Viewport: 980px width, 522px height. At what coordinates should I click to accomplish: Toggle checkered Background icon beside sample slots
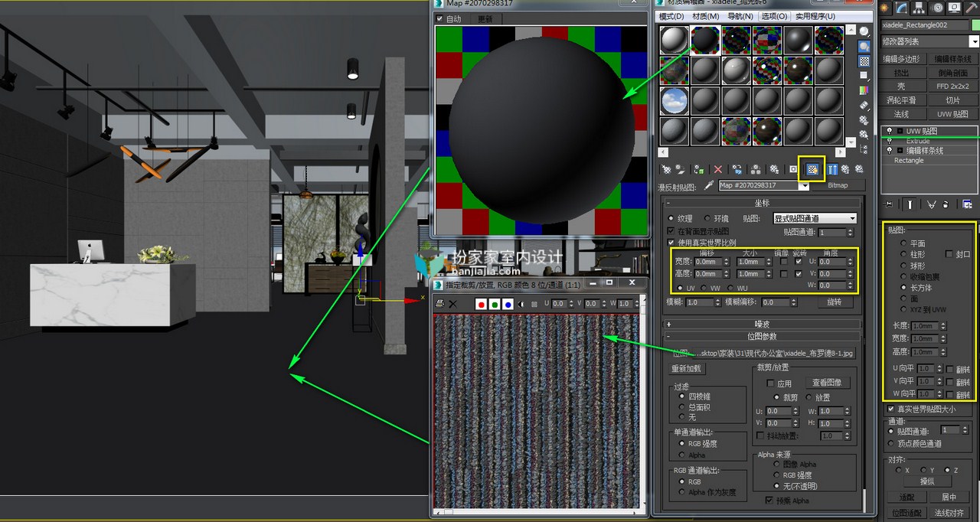click(x=864, y=60)
